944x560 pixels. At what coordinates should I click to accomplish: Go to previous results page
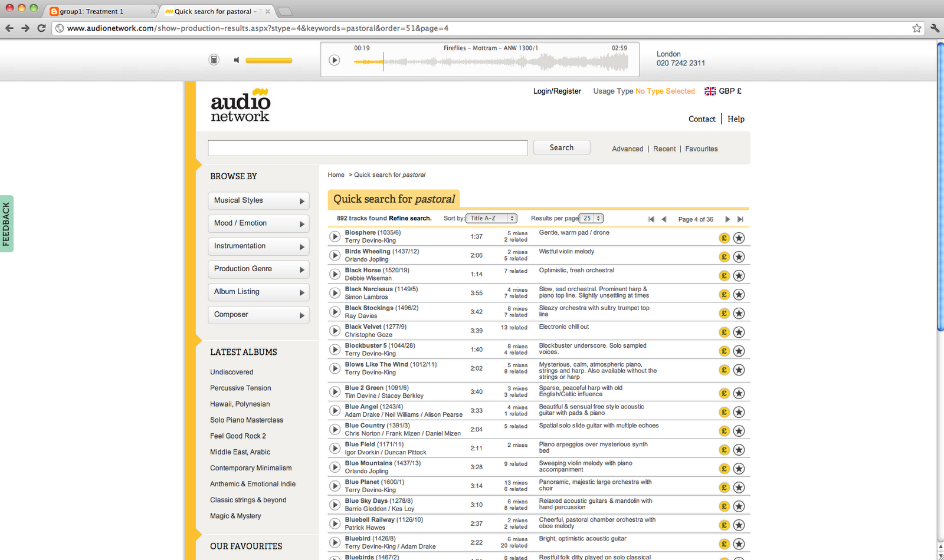pyautogui.click(x=664, y=219)
